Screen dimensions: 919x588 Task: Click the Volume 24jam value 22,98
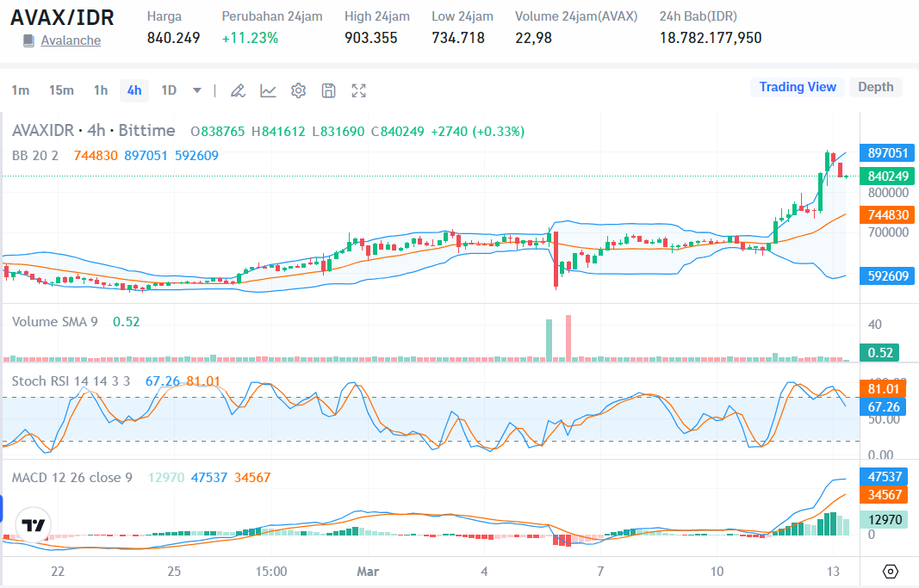pyautogui.click(x=533, y=38)
